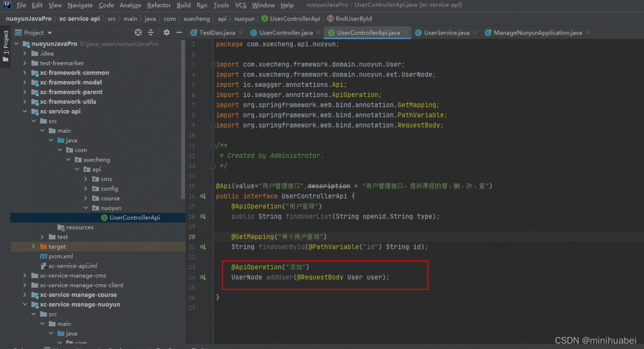Open the File menu

tap(21, 5)
